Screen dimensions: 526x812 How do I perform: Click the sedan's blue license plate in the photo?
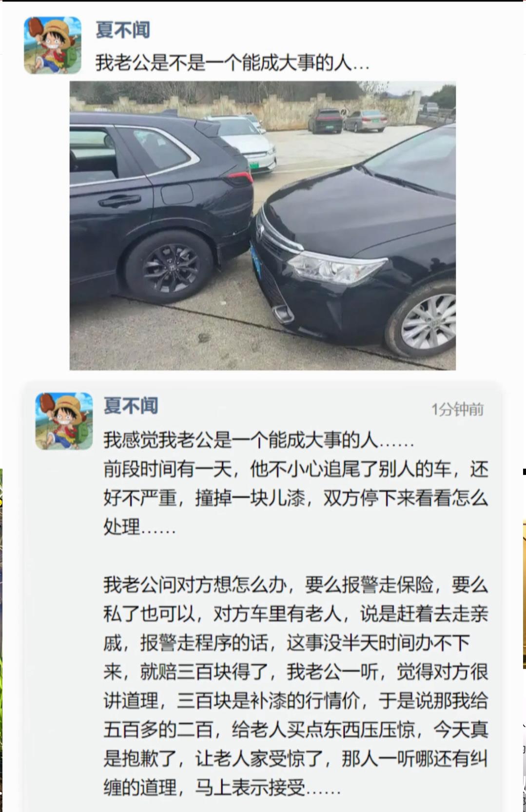click(256, 258)
